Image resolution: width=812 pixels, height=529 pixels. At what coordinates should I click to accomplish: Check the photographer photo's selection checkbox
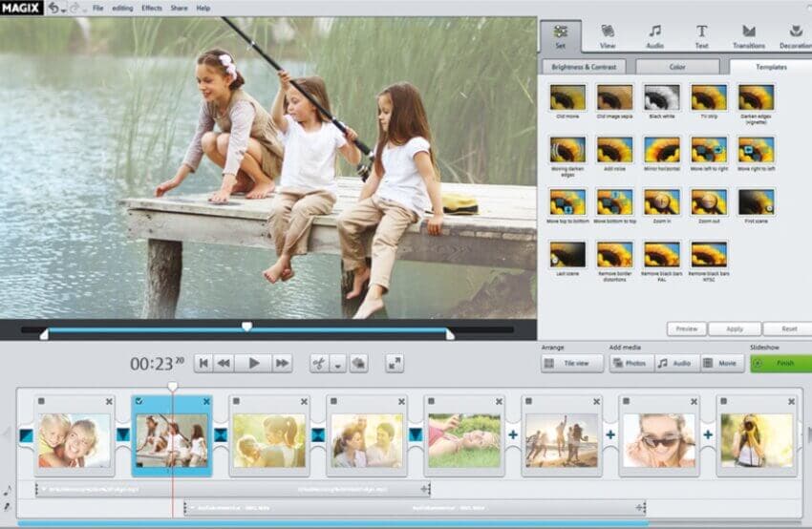[x=723, y=401]
